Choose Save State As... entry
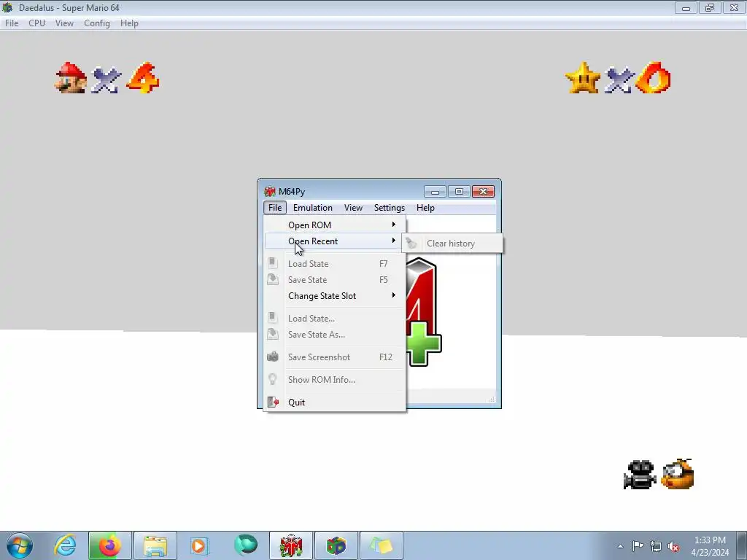Viewport: 747px width, 560px height. (334, 335)
